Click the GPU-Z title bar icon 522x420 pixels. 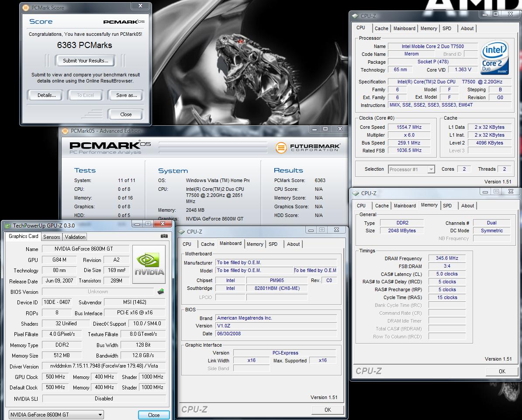point(8,226)
